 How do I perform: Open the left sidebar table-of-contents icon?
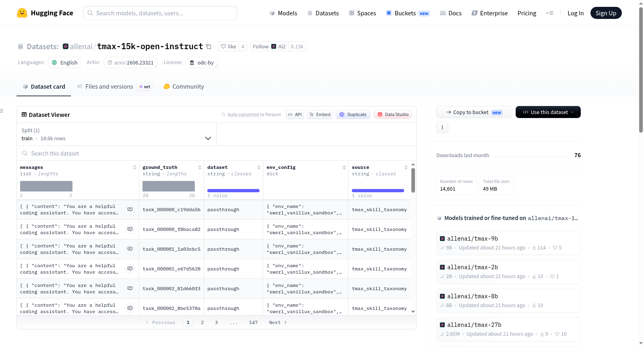coord(2,111)
